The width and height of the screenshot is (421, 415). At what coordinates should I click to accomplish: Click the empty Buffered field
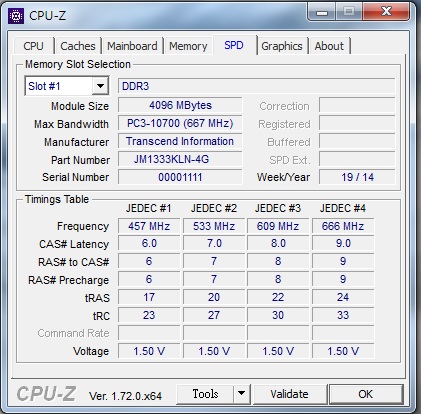pyautogui.click(x=357, y=141)
